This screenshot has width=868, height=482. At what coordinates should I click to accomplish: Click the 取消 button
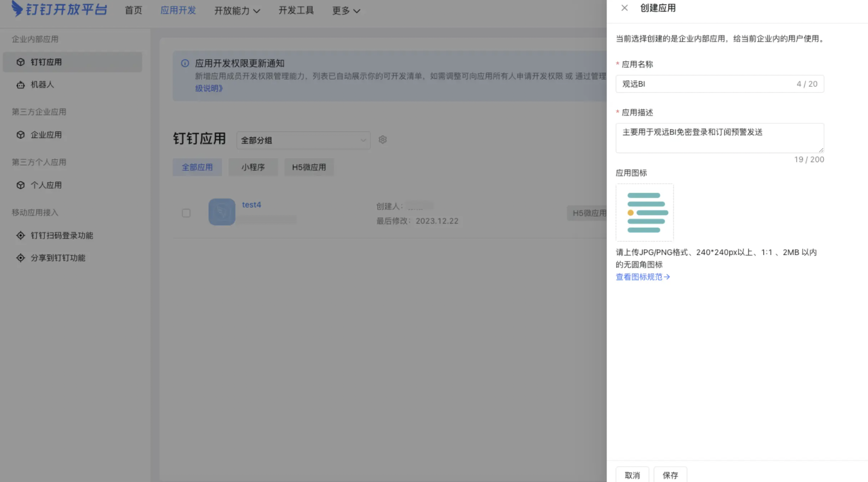(x=632, y=475)
